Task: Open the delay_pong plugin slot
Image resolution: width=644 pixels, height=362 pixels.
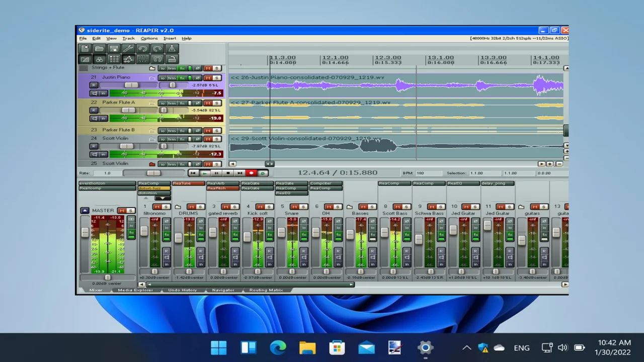Action: (x=498, y=184)
